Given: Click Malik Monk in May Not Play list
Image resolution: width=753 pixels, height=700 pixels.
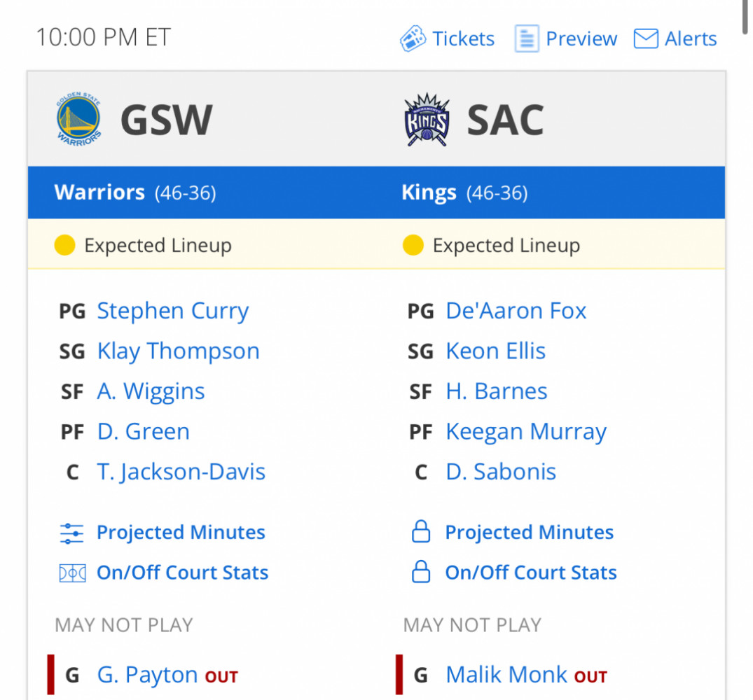Looking at the screenshot, I should click(506, 675).
